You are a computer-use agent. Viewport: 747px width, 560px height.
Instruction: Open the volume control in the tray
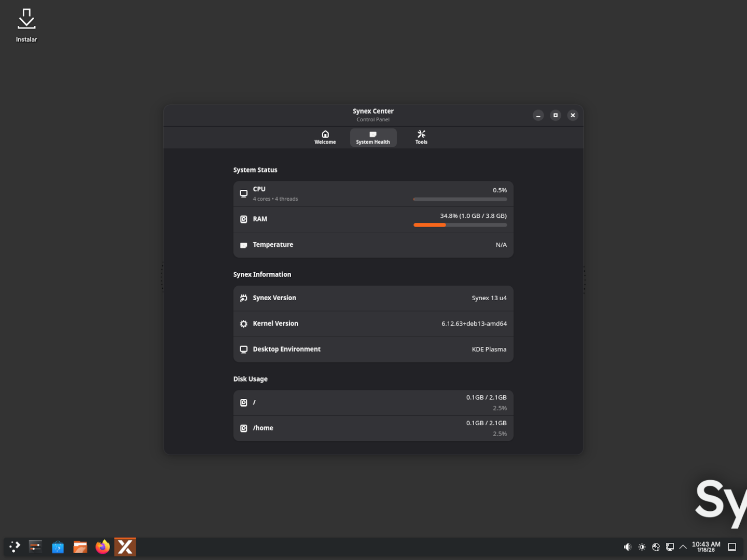point(627,547)
